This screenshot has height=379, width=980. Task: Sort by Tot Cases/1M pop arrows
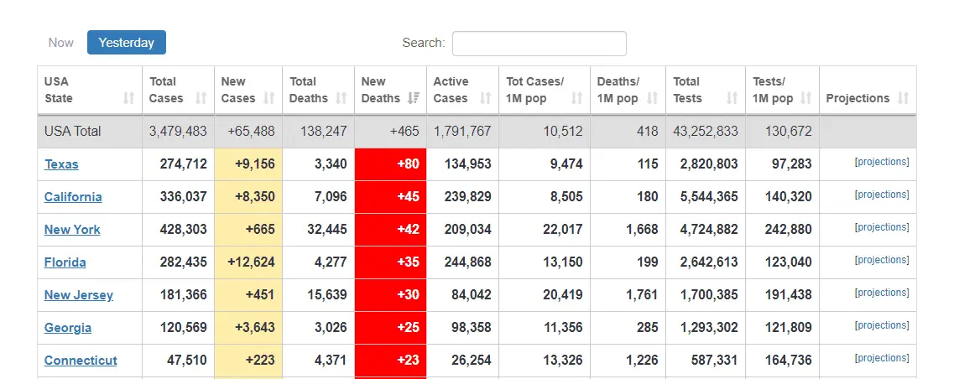[576, 98]
